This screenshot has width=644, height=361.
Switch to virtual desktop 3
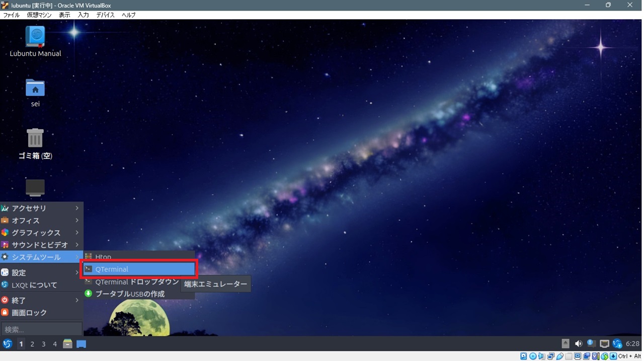44,344
